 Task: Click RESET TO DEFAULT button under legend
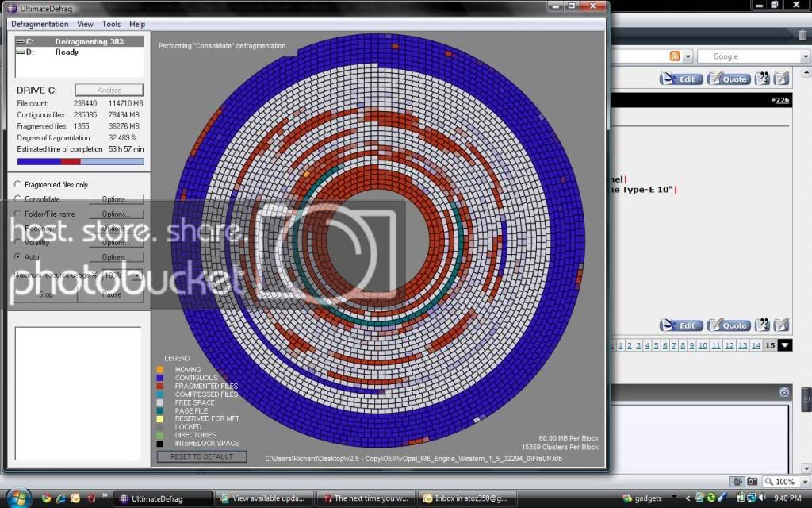click(201, 456)
